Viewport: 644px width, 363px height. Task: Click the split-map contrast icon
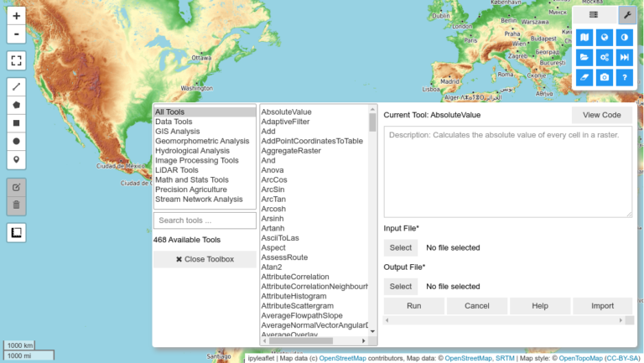(624, 38)
